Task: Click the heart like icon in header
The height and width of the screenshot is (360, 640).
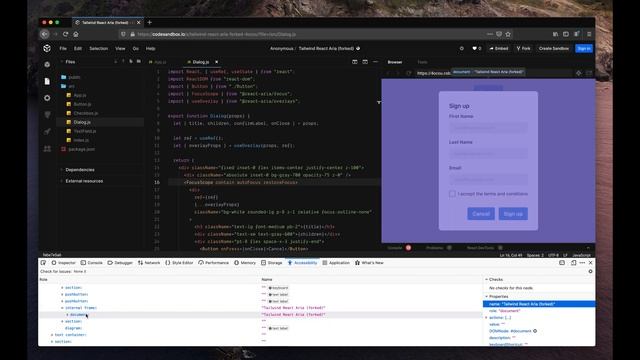Action: pos(474,49)
